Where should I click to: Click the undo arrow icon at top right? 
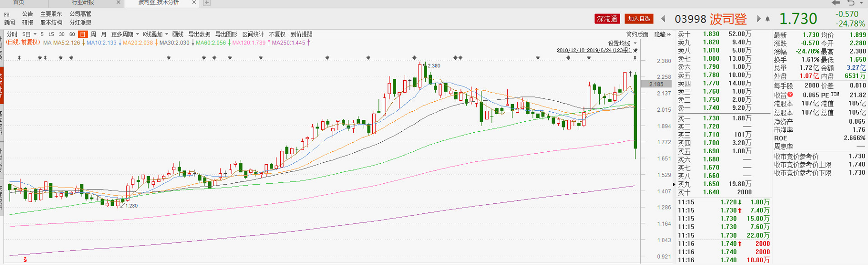click(851, 3)
